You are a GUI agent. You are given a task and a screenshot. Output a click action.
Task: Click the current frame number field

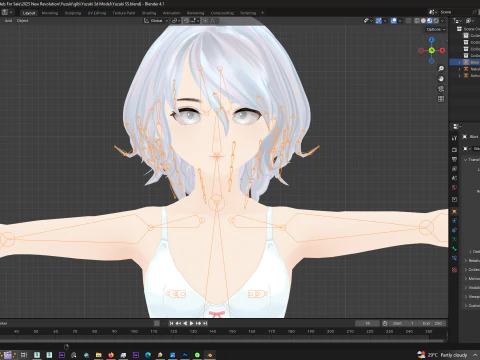coord(367,323)
